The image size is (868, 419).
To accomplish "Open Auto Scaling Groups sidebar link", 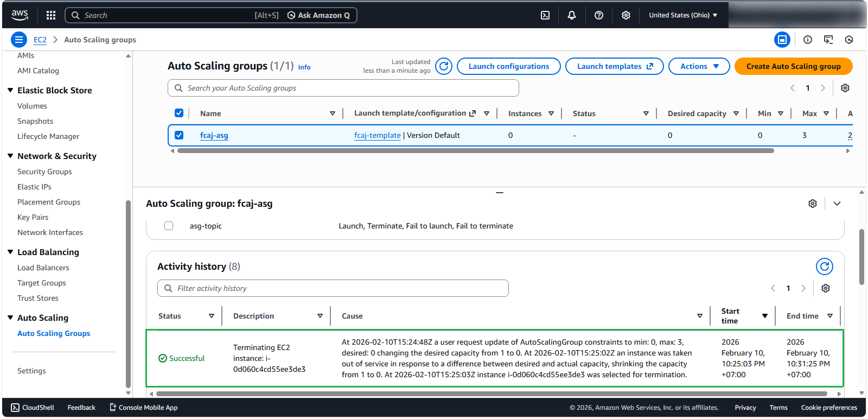I will (x=54, y=333).
